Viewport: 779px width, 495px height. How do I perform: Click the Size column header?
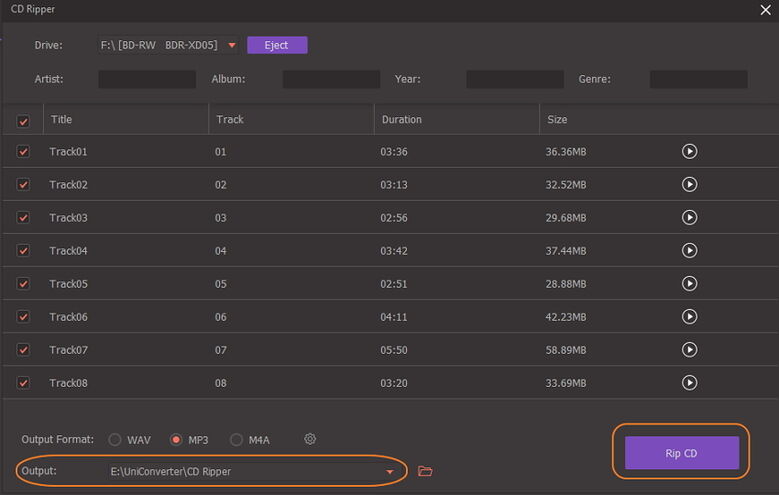pyautogui.click(x=557, y=119)
